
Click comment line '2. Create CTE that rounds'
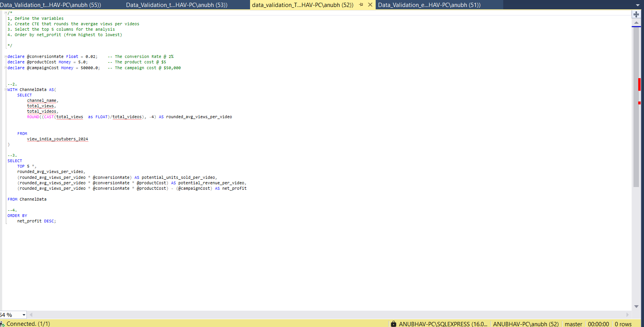pyautogui.click(x=73, y=24)
